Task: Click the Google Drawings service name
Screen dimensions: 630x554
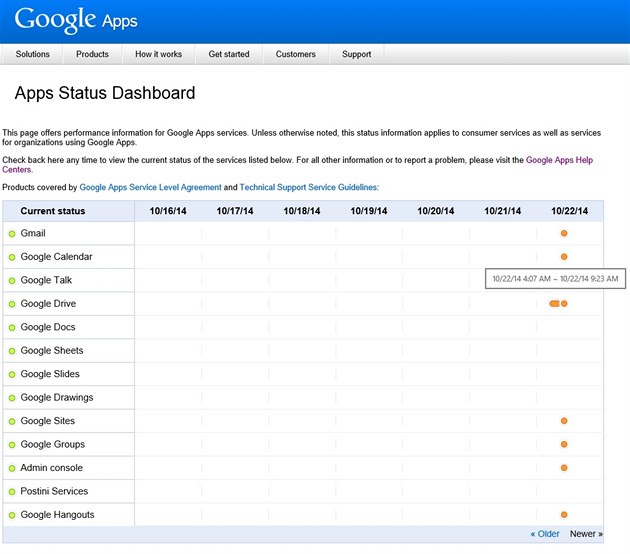Action: 57,397
